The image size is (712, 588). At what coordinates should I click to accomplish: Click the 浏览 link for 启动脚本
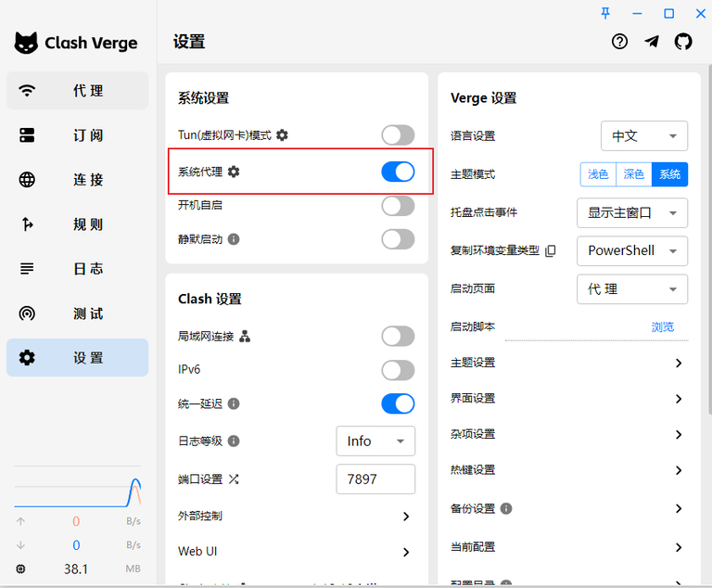click(663, 326)
